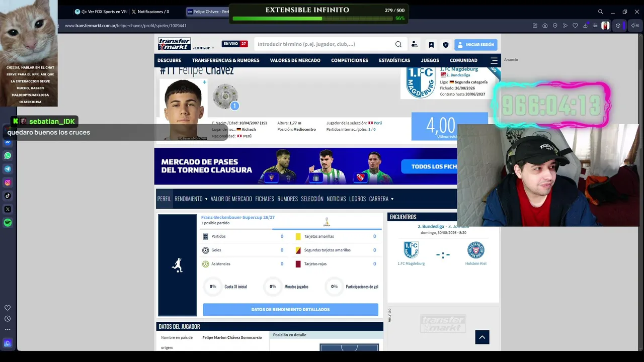Open the AI assistant button in toolbar
The height and width of the screenshot is (362, 644).
pos(634,26)
